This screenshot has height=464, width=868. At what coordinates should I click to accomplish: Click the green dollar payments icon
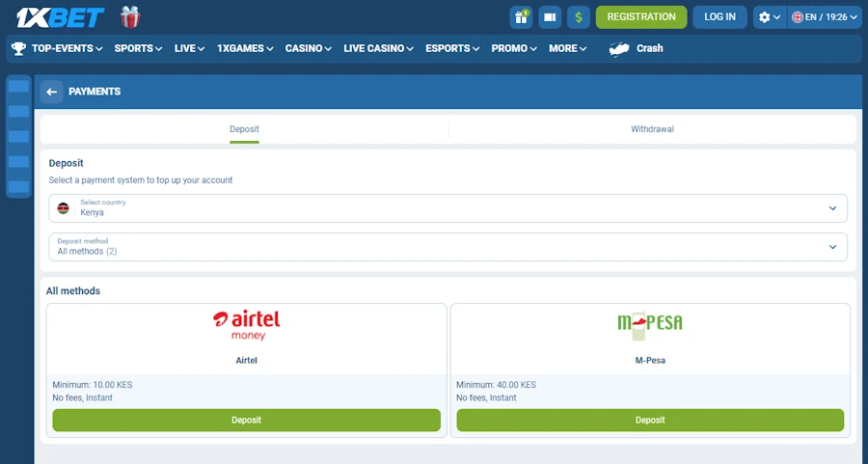click(579, 17)
